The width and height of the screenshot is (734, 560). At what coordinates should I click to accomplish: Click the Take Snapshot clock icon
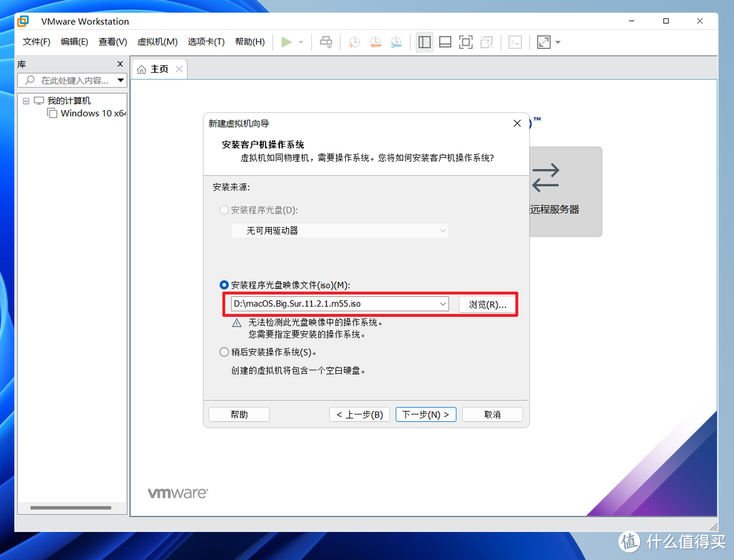(x=354, y=42)
